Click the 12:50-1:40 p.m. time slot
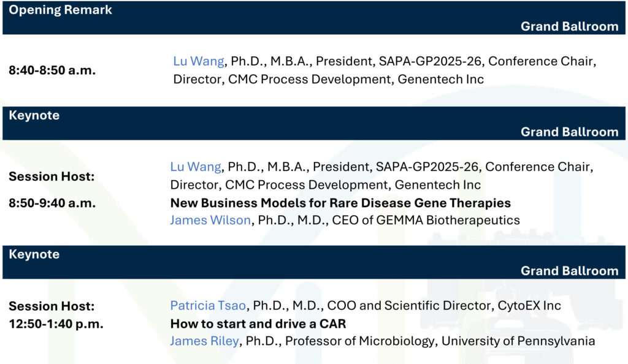The height and width of the screenshot is (364, 628). click(x=56, y=324)
